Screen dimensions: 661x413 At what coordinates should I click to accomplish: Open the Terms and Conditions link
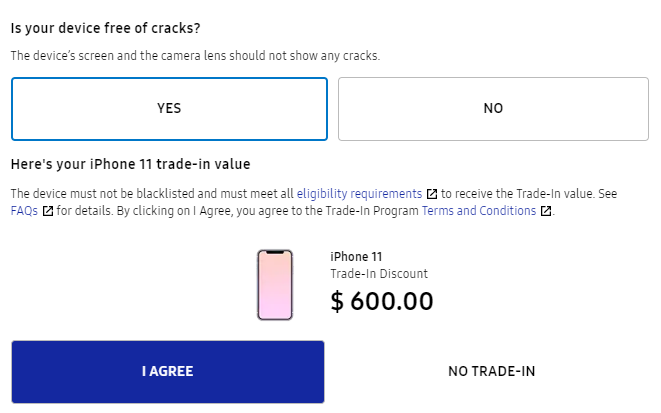(479, 211)
